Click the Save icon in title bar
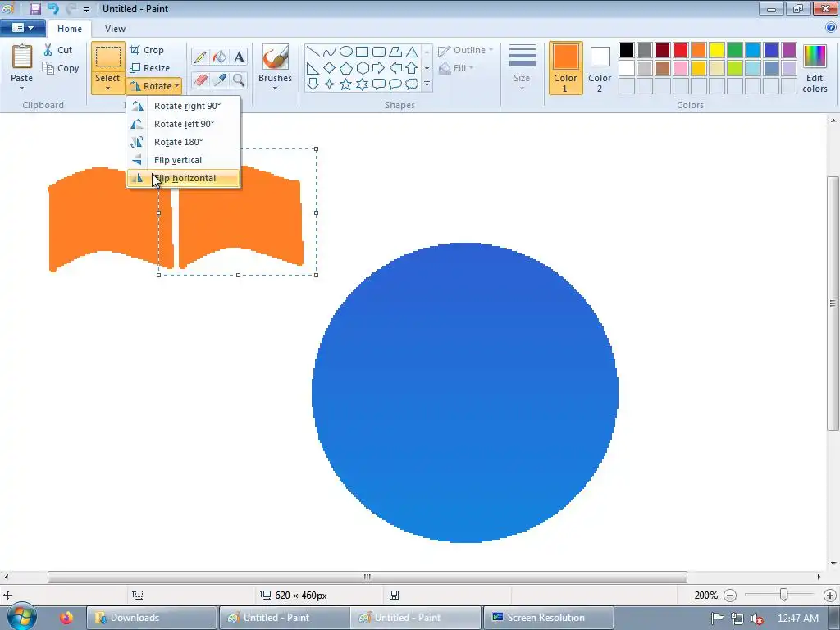The height and width of the screenshot is (630, 840). click(x=34, y=8)
